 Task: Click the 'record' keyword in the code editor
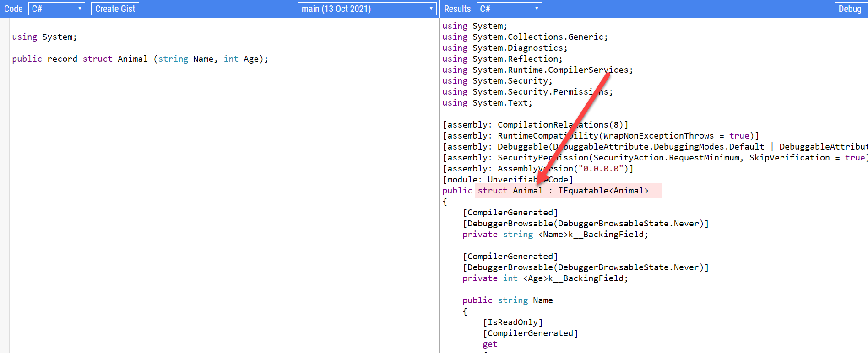(x=62, y=59)
